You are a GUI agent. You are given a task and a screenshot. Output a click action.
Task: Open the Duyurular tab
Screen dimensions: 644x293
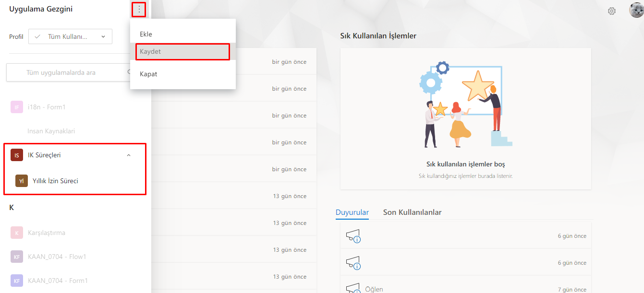coord(352,212)
